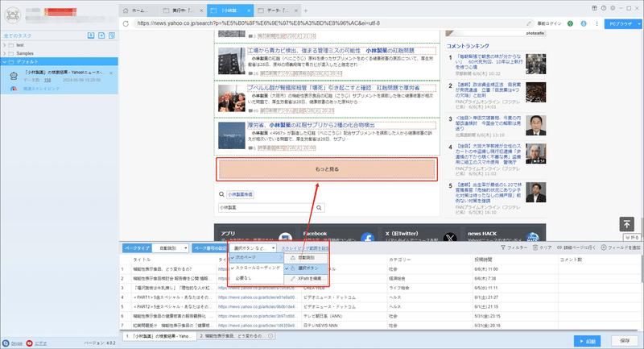The height and width of the screenshot is (349, 644).
Task: Click the 事前ログイン button
Action: coord(550,24)
